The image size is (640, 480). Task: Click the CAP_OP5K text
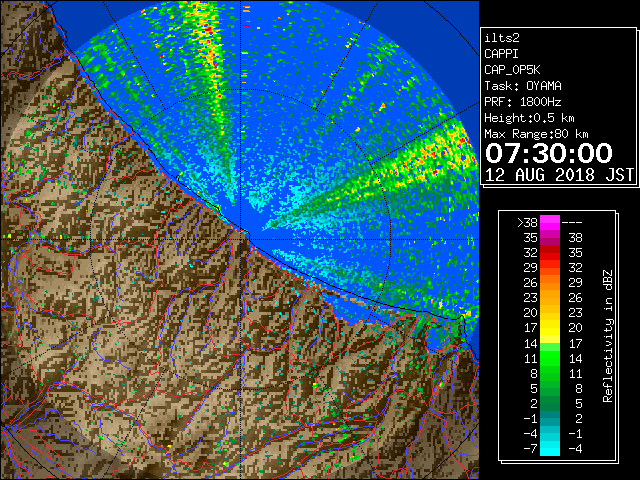512,70
